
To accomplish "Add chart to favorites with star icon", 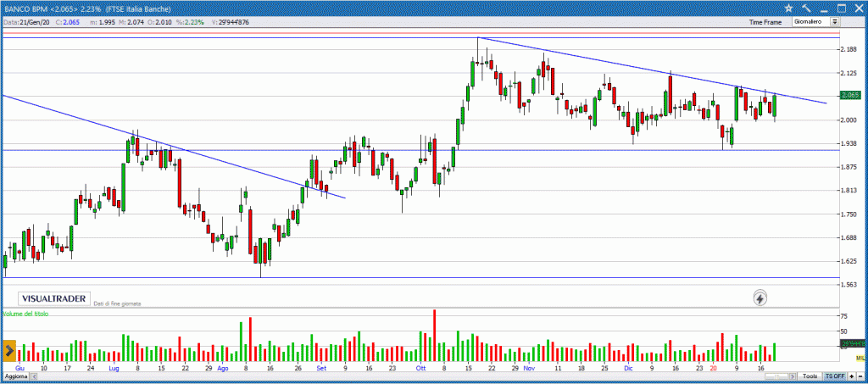I will (789, 8).
